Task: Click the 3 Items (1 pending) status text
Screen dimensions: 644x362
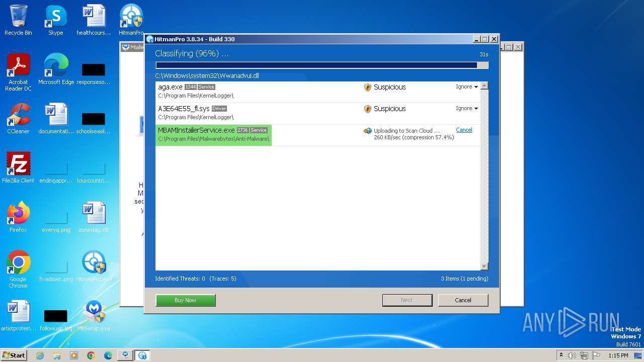Action: [464, 279]
